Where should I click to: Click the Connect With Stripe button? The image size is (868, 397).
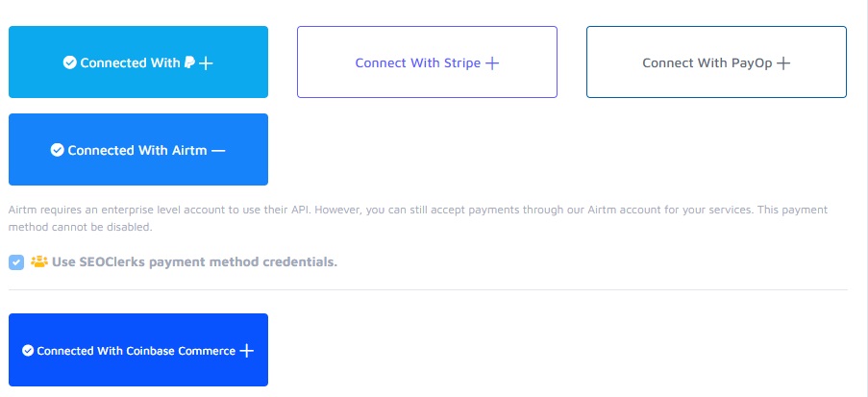pyautogui.click(x=427, y=62)
